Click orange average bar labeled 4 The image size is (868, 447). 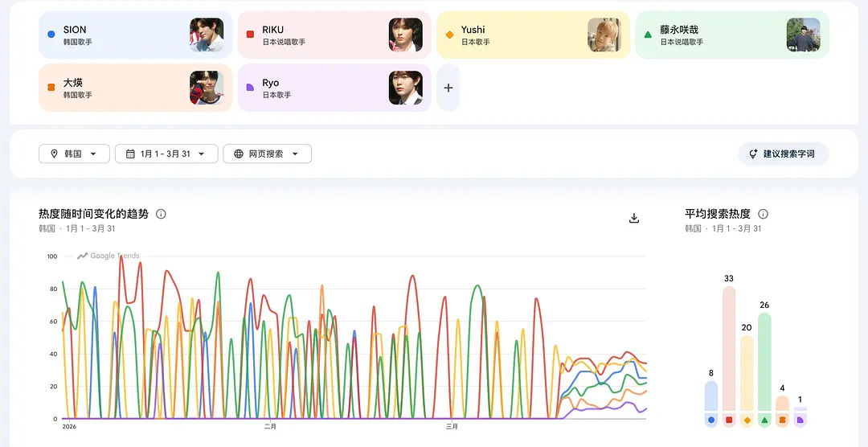coord(782,404)
